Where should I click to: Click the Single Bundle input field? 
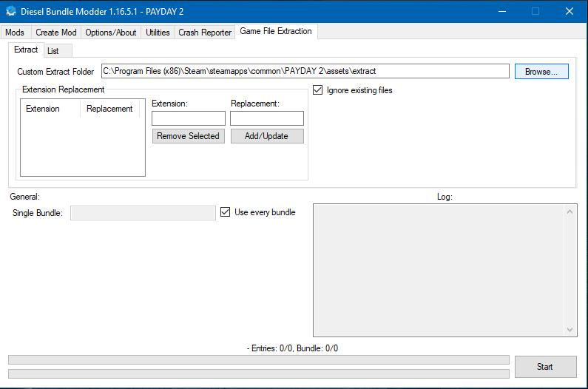point(143,213)
